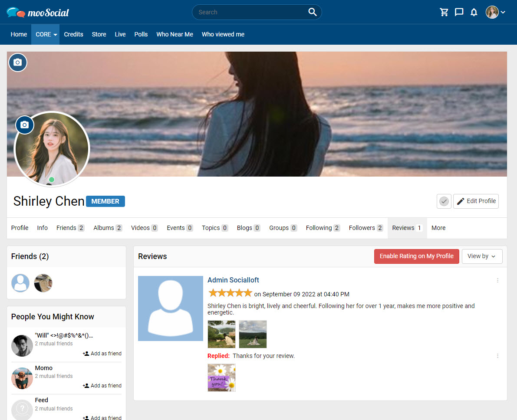The height and width of the screenshot is (420, 517).
Task: Open first friend's default avatar
Action: click(x=20, y=283)
